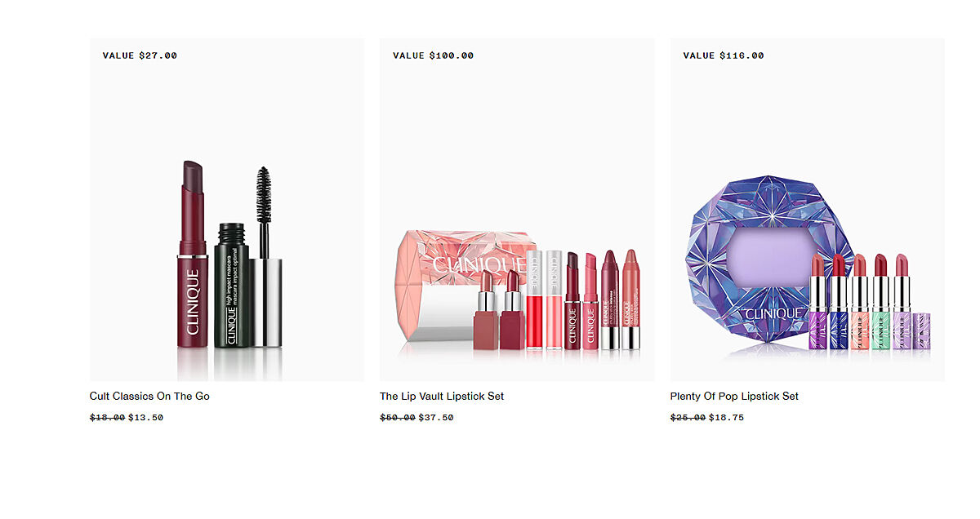
Task: Select the $13.50 sale price
Action: tap(145, 418)
